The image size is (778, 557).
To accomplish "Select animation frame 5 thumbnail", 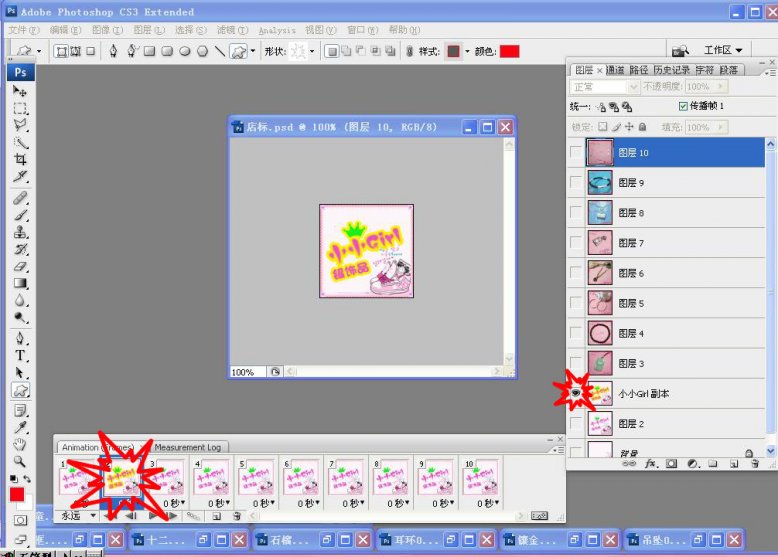I will 257,477.
